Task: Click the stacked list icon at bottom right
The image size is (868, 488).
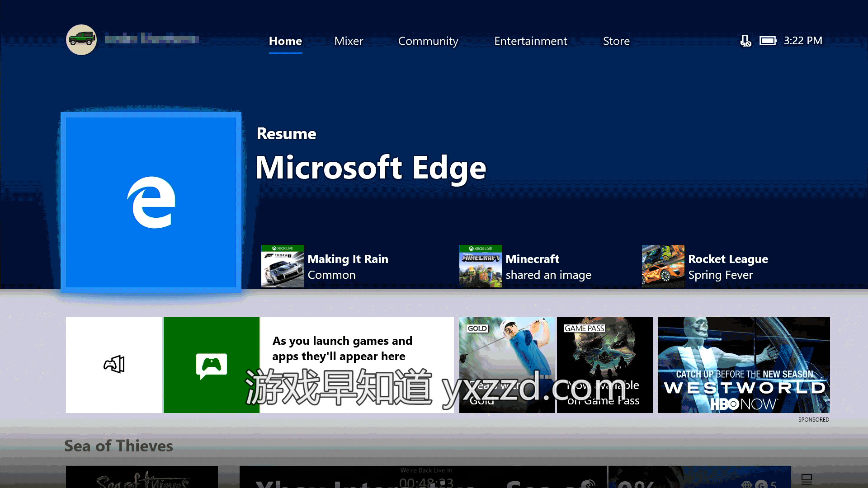Action: (x=807, y=479)
